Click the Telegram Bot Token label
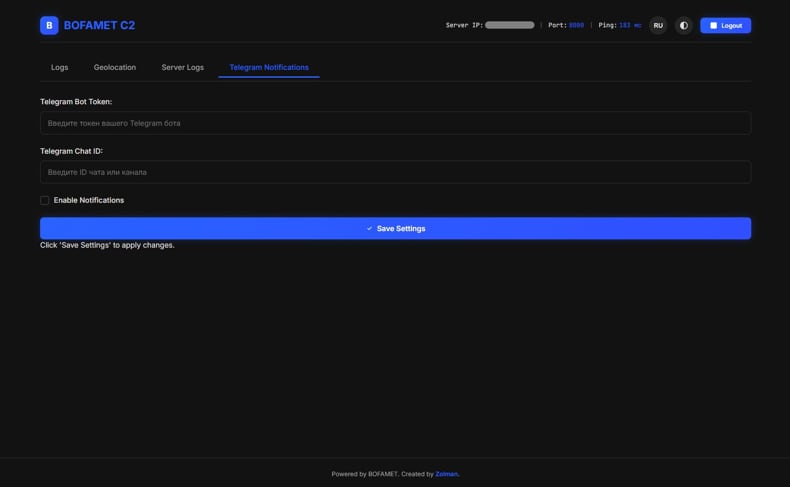The width and height of the screenshot is (790, 487). pos(76,102)
